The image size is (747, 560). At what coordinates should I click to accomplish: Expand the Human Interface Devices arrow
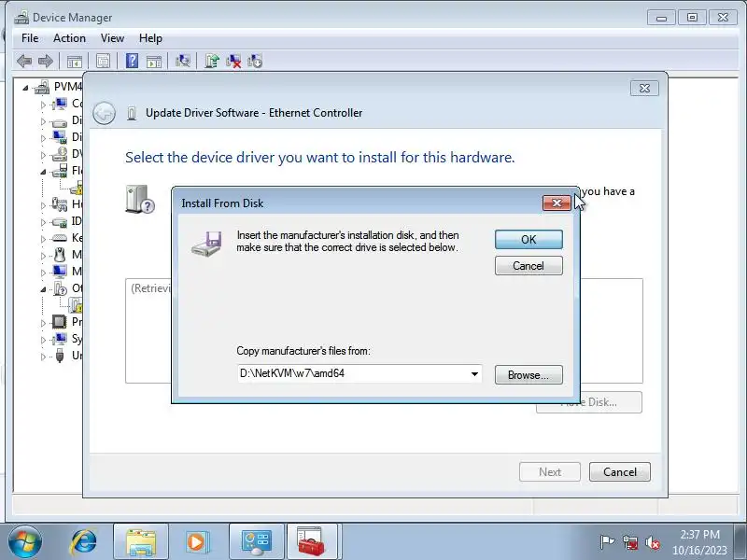[x=43, y=205]
